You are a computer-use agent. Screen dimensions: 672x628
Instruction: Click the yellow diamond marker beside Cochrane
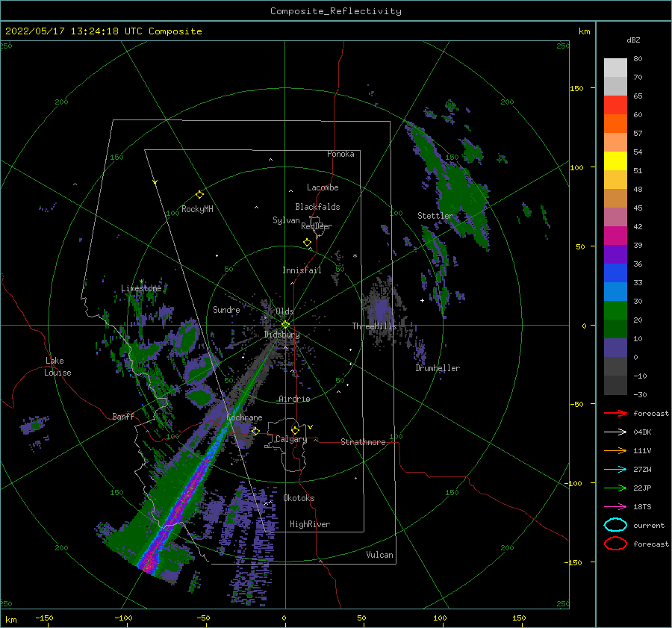coord(255,431)
